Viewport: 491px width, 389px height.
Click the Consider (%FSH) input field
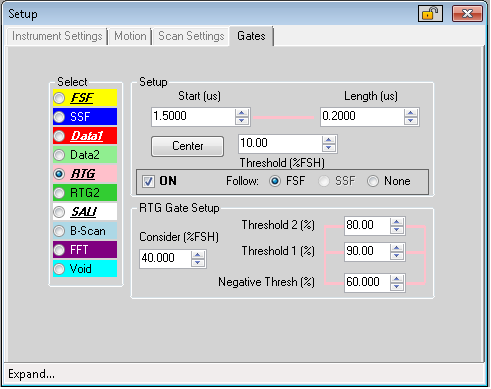(x=165, y=259)
